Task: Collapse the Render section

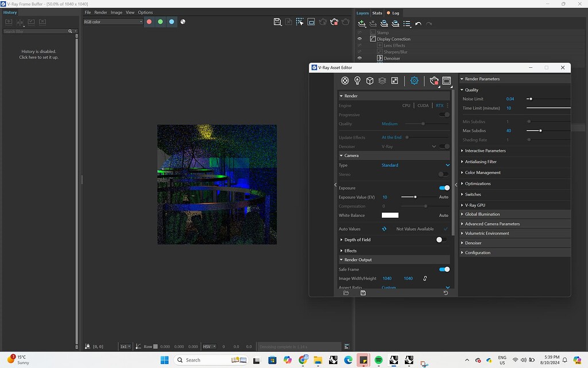Action: pyautogui.click(x=341, y=95)
